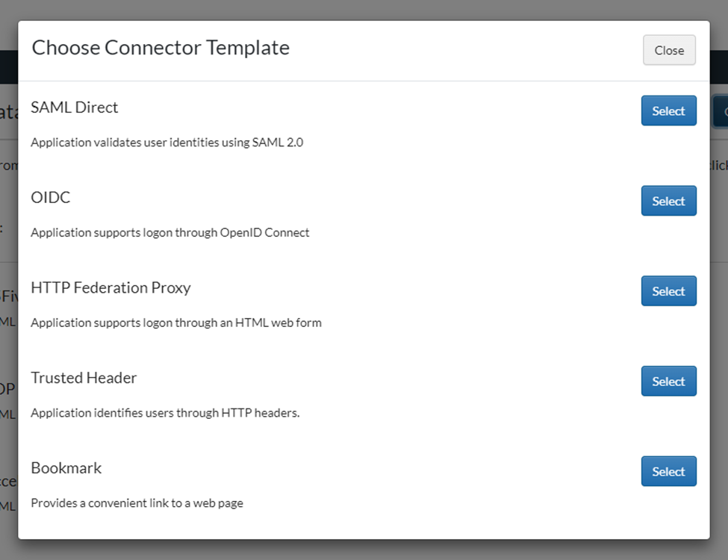The height and width of the screenshot is (560, 728).
Task: Click the dark button behind the dialog's right edge
Action: tap(720, 111)
